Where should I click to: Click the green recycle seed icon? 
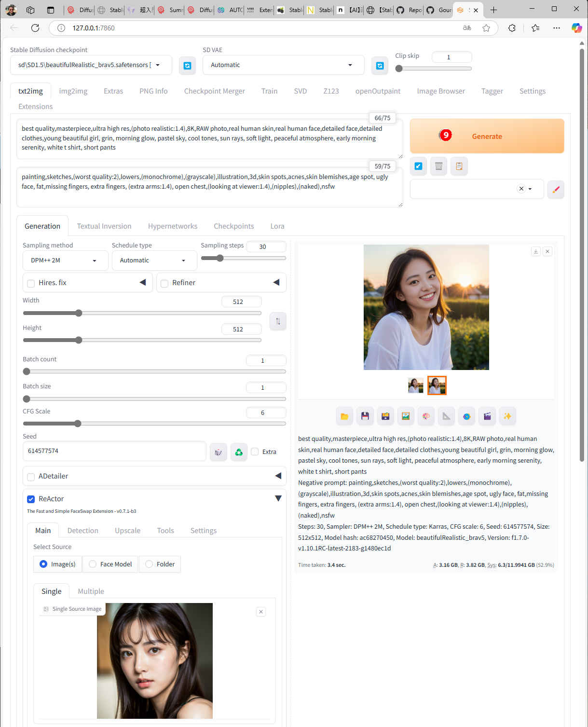(x=239, y=452)
